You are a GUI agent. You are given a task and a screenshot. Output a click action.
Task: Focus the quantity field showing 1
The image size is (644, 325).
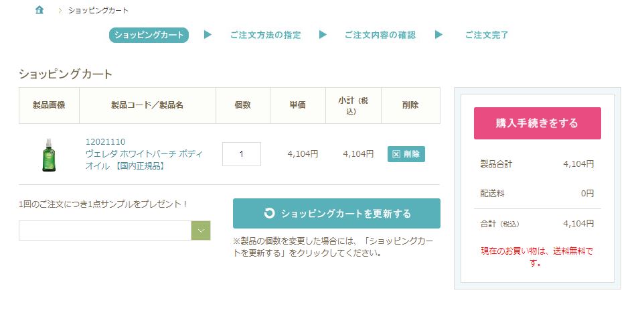[x=242, y=154]
